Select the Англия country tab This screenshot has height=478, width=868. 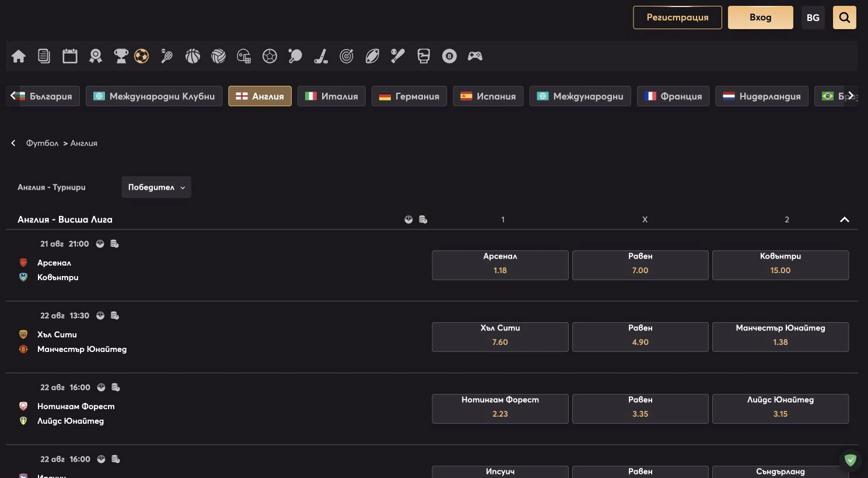tap(260, 96)
